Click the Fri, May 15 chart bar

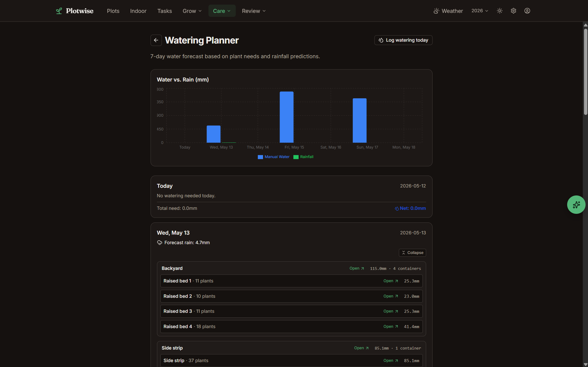(286, 117)
